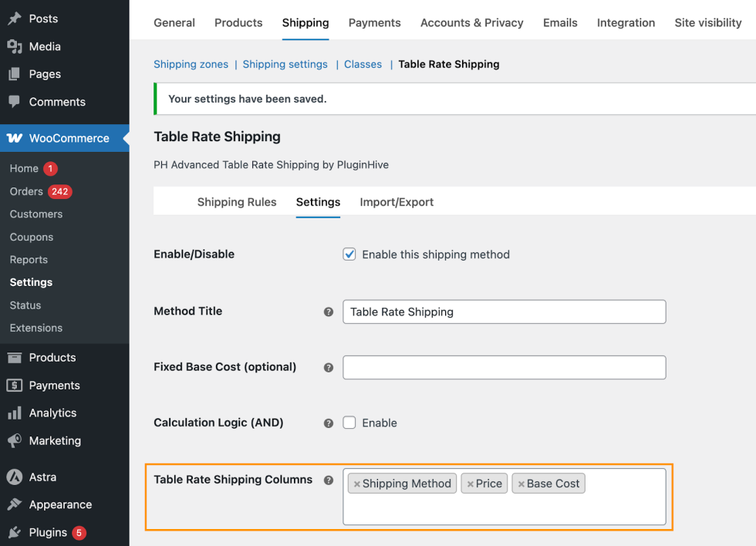The image size is (756, 546).
Task: Click the Posts pin icon in sidebar
Action: pos(14,19)
